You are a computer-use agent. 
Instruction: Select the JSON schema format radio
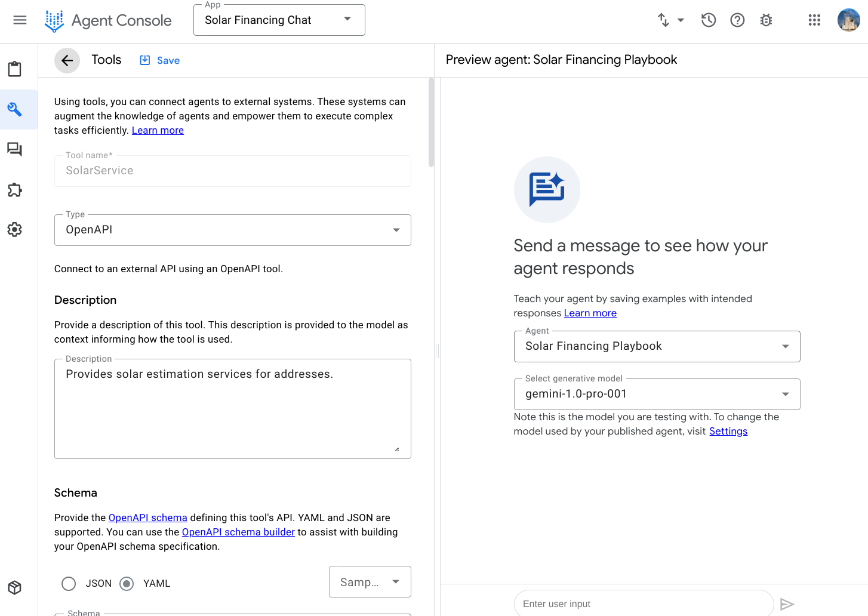[x=69, y=583]
